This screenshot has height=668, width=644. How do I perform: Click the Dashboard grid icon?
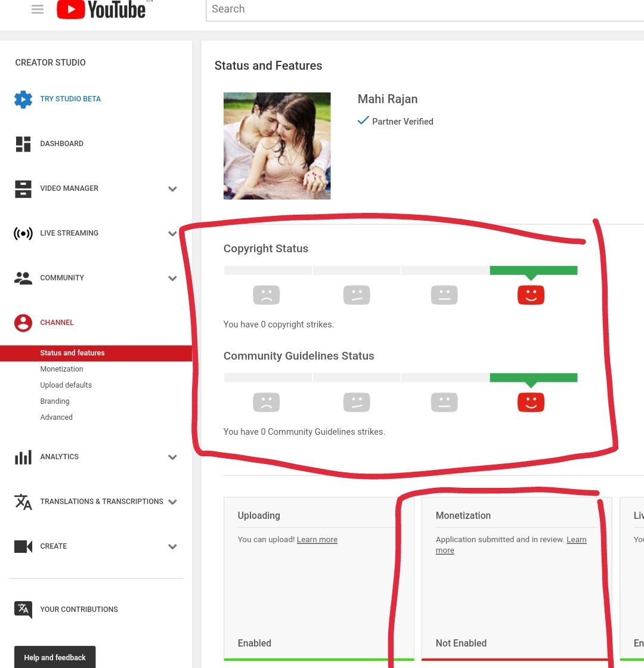click(x=23, y=144)
